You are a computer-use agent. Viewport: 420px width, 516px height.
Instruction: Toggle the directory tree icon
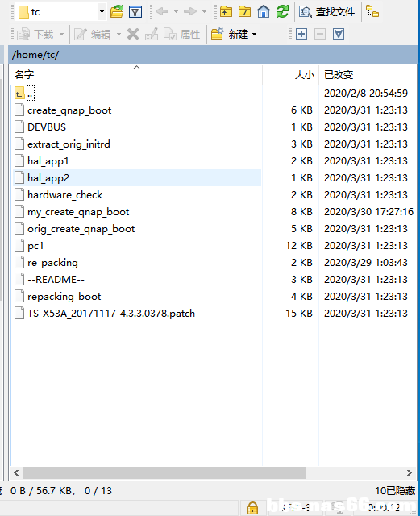[x=372, y=11]
